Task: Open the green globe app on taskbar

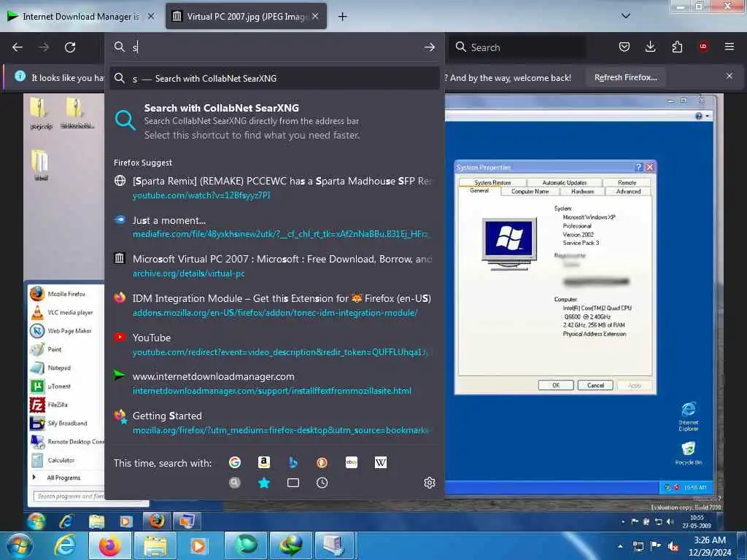Action: click(x=246, y=545)
